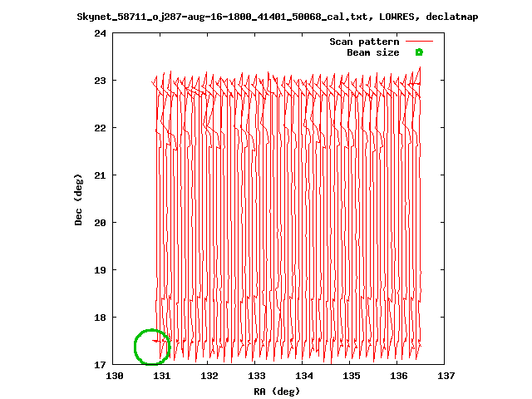Click the RA axis tick label 137
Screen dimensions: 532x399
pyautogui.click(x=446, y=376)
